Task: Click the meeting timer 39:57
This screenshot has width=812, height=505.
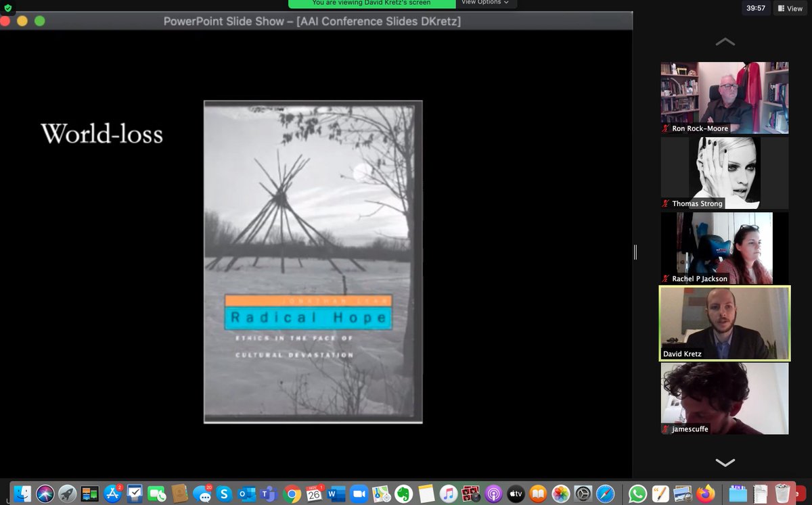Action: (x=754, y=8)
